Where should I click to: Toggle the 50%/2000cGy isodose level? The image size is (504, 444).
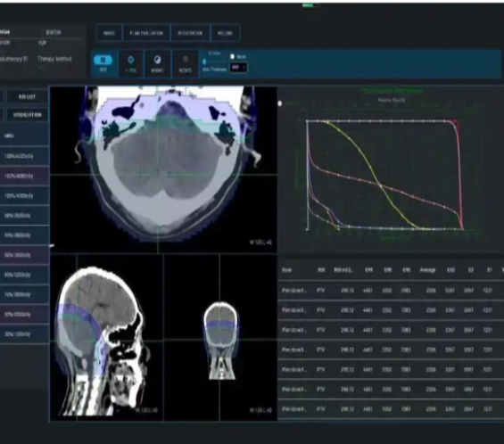(24, 314)
